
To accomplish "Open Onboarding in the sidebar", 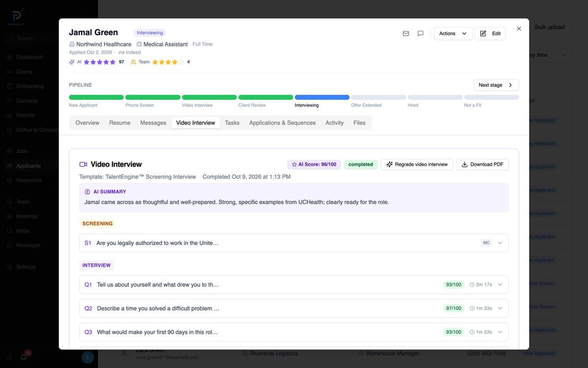I will point(30,86).
